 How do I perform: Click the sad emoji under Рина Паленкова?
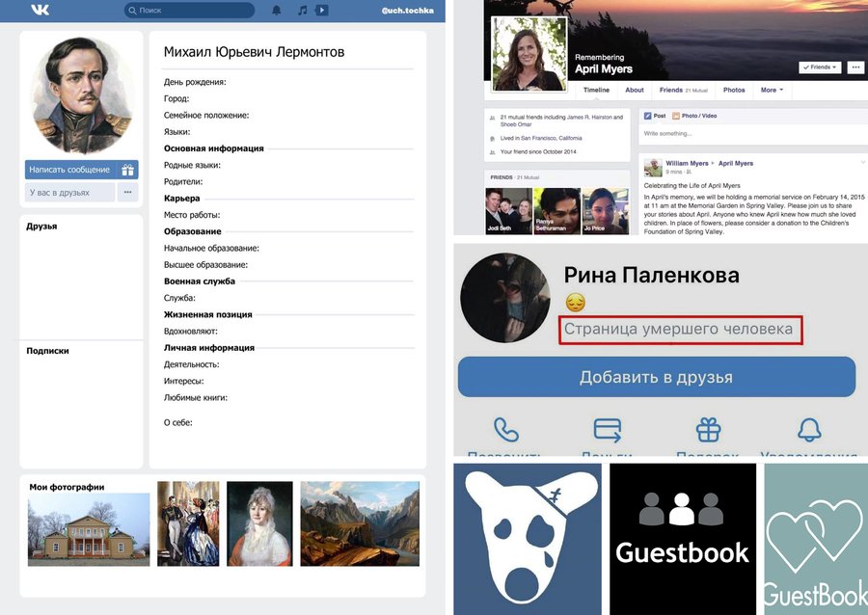click(x=575, y=303)
